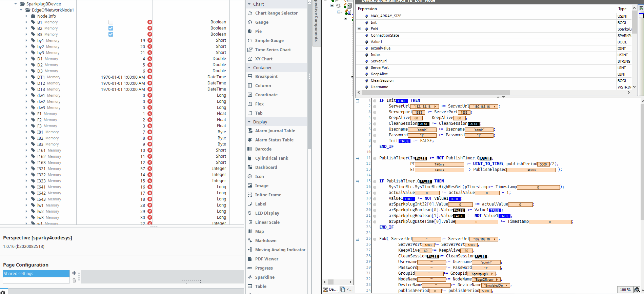
Task: Expand the Node Info folder
Action: coord(26,16)
